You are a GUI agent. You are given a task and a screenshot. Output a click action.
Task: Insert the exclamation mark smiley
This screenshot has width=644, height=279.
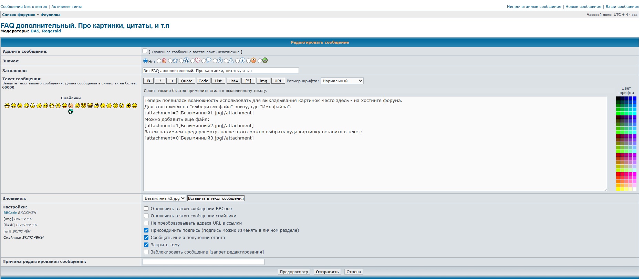[x=109, y=105]
